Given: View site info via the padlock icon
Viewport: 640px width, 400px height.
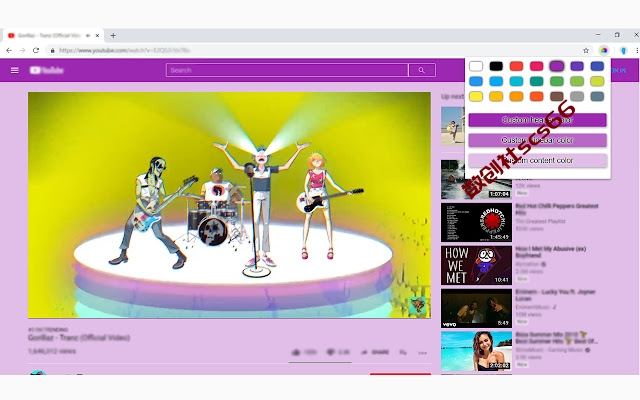Looking at the screenshot, I should [52, 50].
